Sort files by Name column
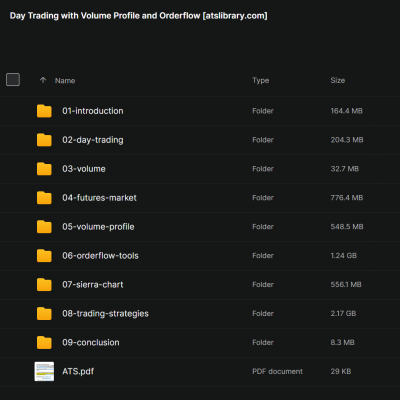This screenshot has height=400, width=400. (65, 81)
